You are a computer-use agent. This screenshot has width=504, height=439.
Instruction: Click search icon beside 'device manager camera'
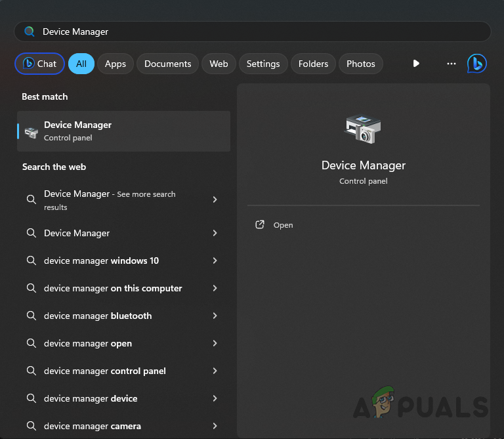click(x=31, y=426)
